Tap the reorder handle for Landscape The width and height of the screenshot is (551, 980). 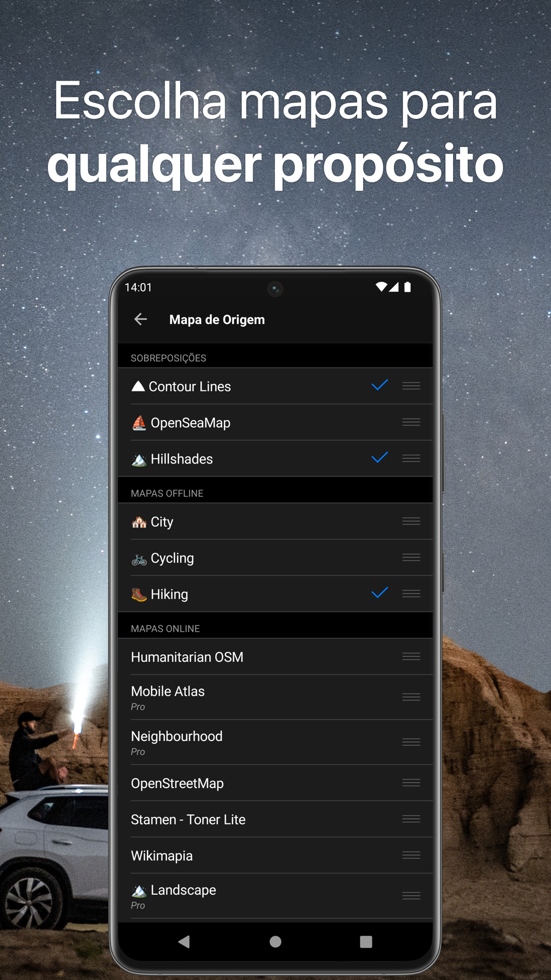[x=411, y=896]
